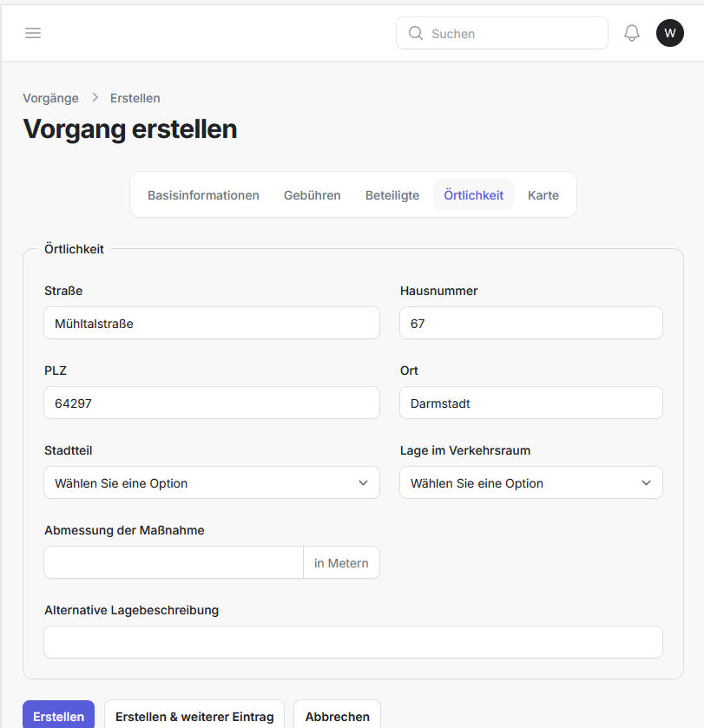Screen dimensions: 704x728
Task: Show the Karte tab
Action: tap(543, 195)
